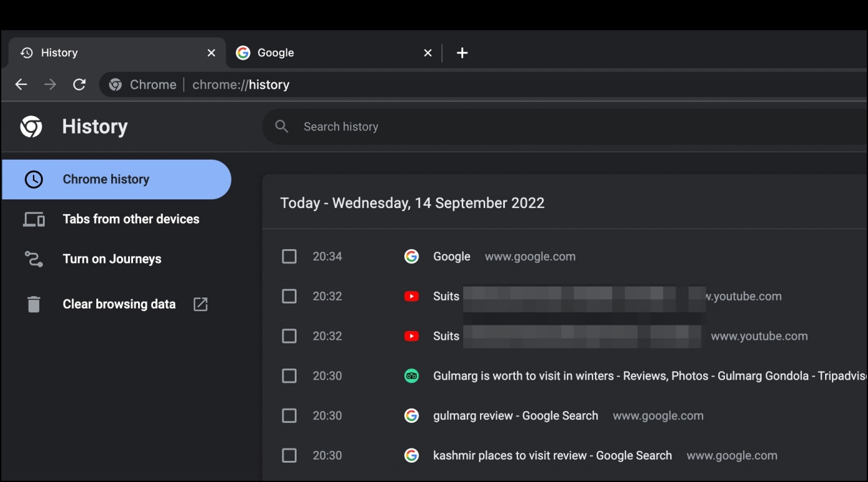868x482 pixels.
Task: Click the History page title text
Action: click(95, 127)
